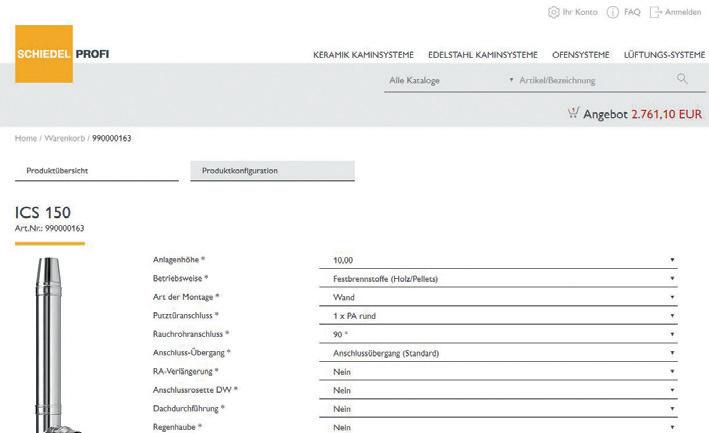Expand the RA-Verlängerung dropdown
This screenshot has height=433, width=709.
pyautogui.click(x=498, y=372)
